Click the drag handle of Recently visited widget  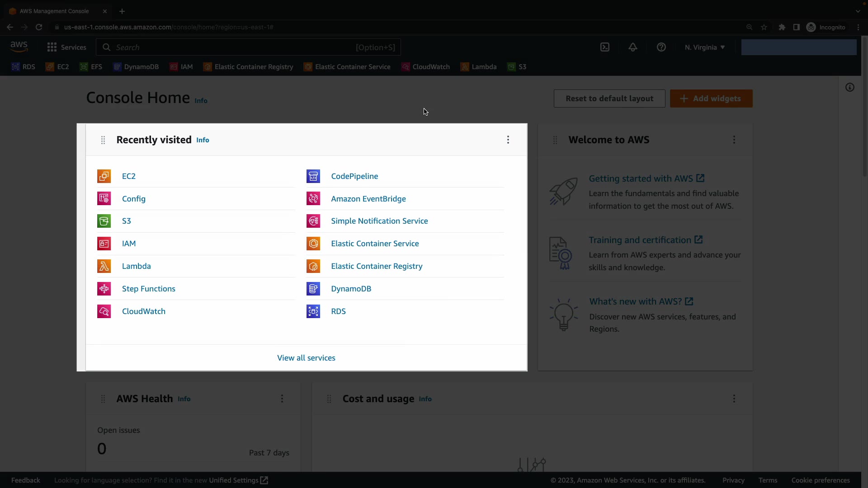click(103, 140)
